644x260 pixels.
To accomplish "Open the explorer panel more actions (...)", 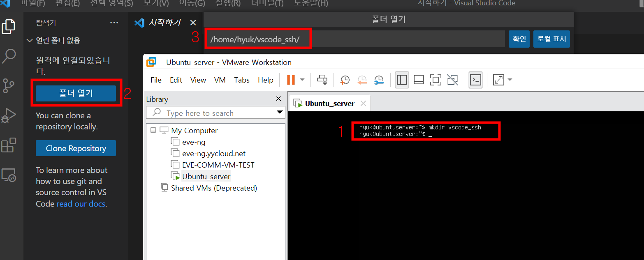I will [114, 23].
